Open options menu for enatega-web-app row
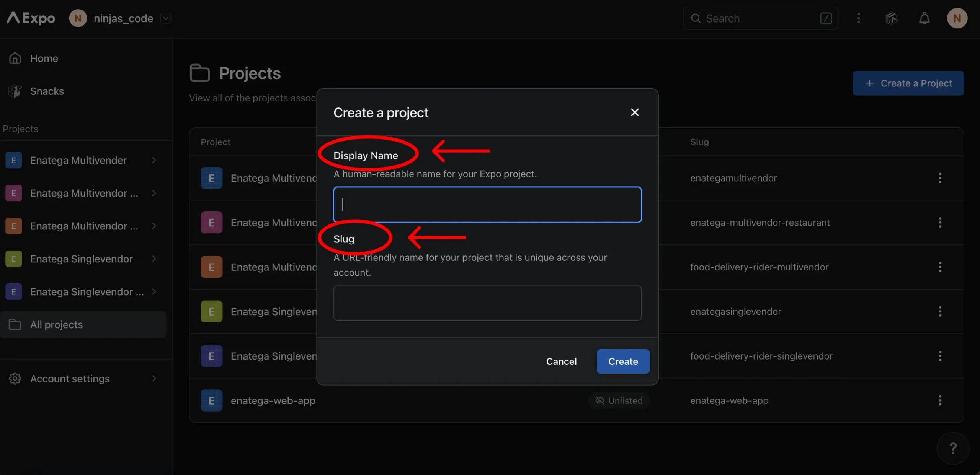 pyautogui.click(x=940, y=400)
